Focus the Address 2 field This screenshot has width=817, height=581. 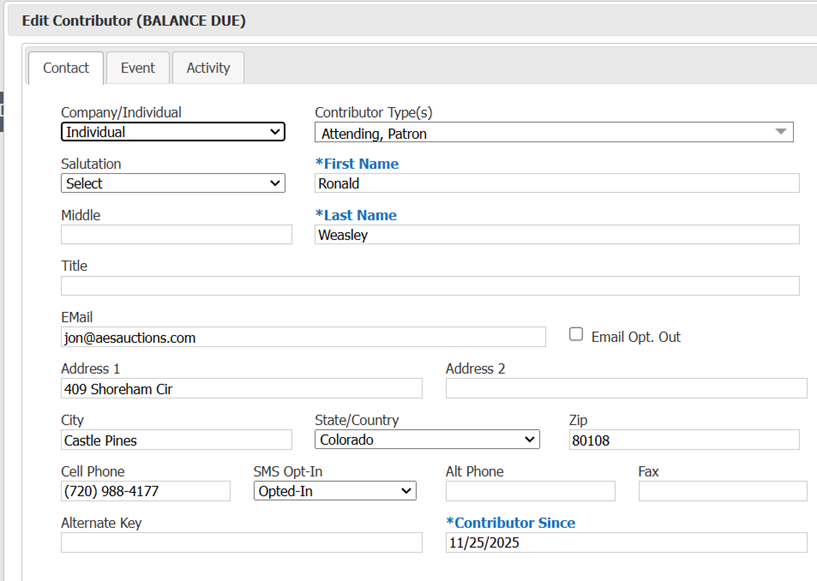point(626,388)
